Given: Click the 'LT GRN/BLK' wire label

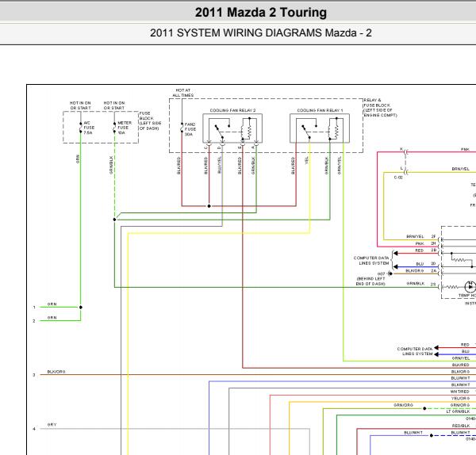Looking at the screenshot, I should (458, 411).
